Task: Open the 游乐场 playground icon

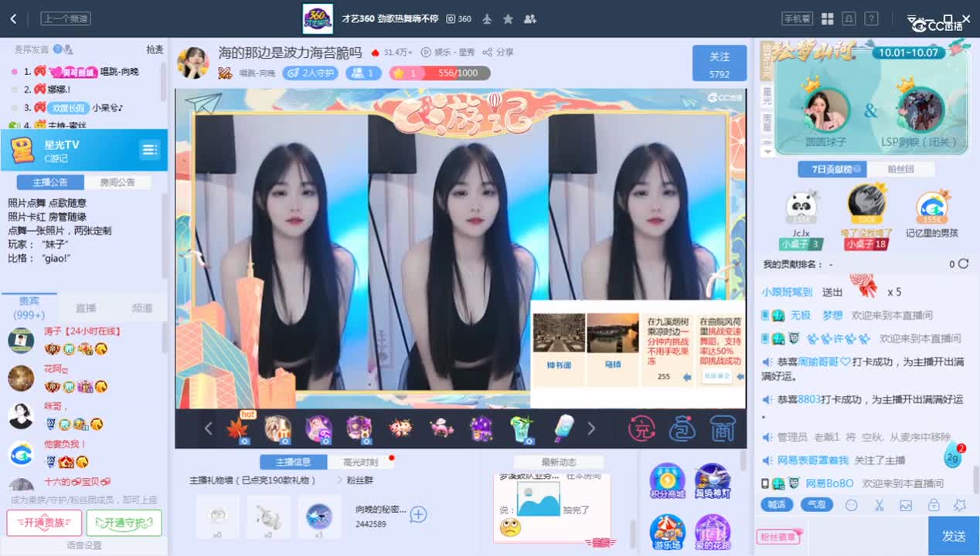Action: pos(667,532)
